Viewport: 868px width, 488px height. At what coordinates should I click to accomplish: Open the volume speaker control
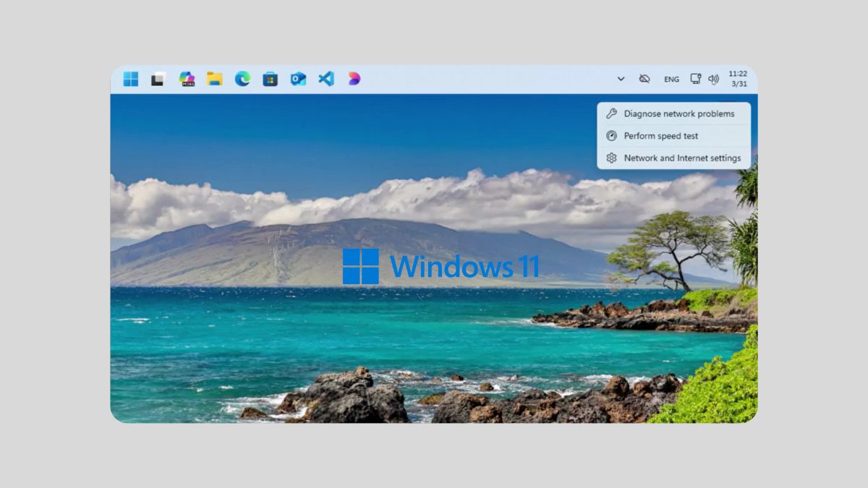pos(713,79)
